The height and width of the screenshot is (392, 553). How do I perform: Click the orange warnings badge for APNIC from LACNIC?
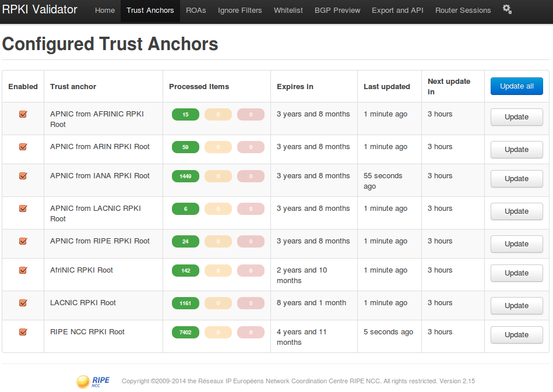coord(219,209)
